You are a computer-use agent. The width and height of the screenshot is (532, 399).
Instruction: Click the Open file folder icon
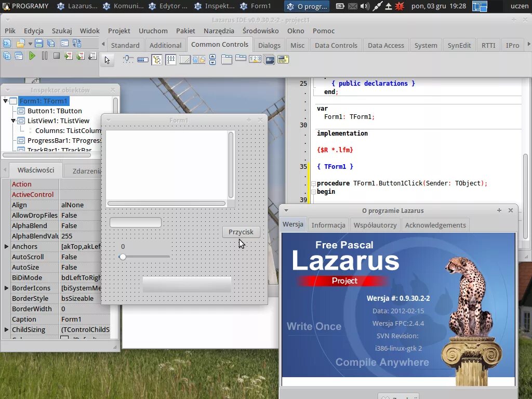point(21,44)
